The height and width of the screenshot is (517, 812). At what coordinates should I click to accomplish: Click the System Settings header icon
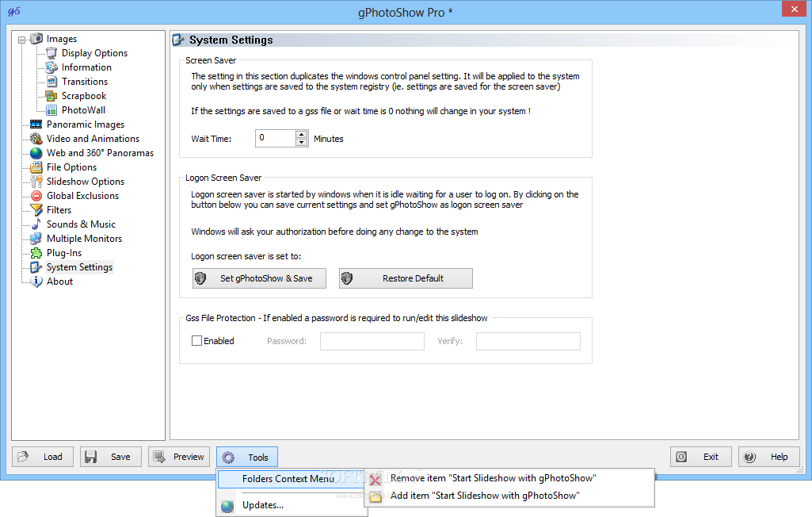click(178, 40)
